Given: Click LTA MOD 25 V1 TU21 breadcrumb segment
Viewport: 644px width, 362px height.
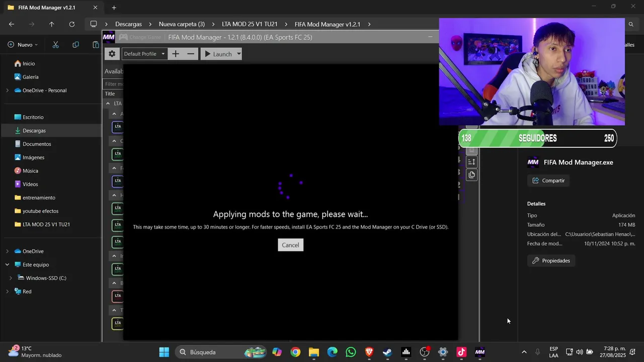Looking at the screenshot, I should click(250, 24).
